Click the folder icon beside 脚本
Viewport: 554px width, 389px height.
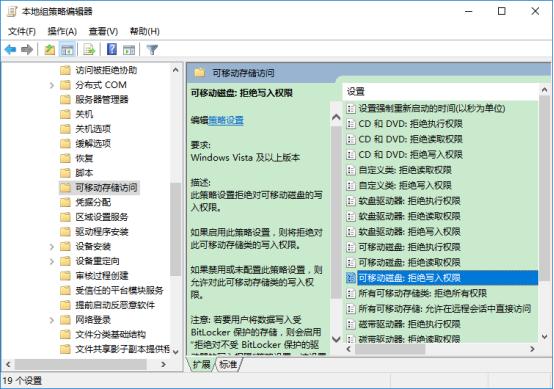(65, 173)
